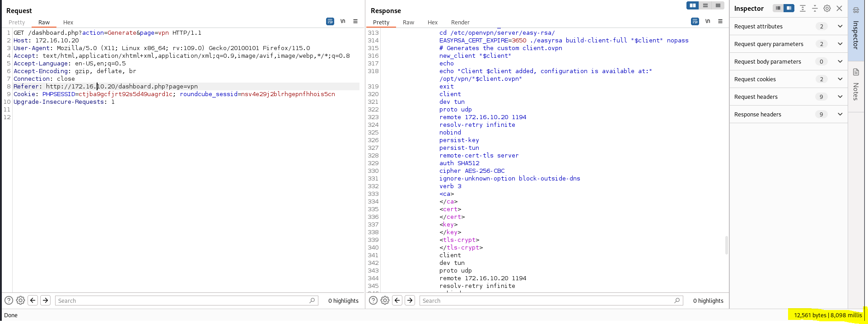Expand Request query parameters section

[840, 44]
